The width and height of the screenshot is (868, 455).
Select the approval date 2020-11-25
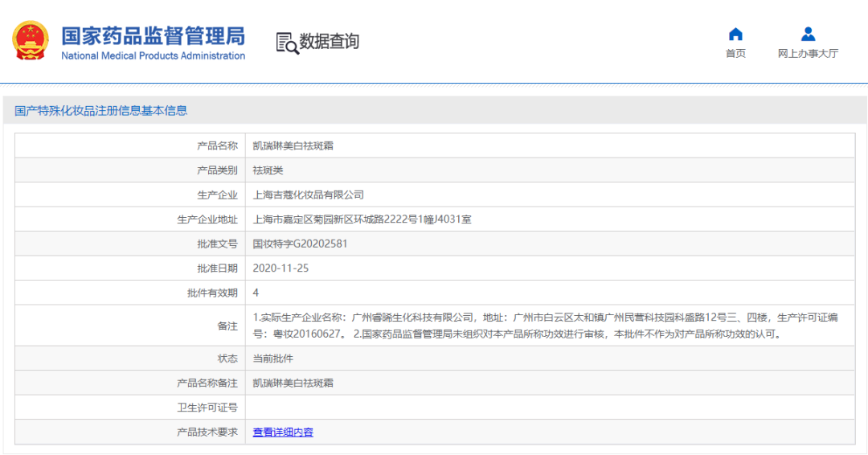tap(280, 268)
